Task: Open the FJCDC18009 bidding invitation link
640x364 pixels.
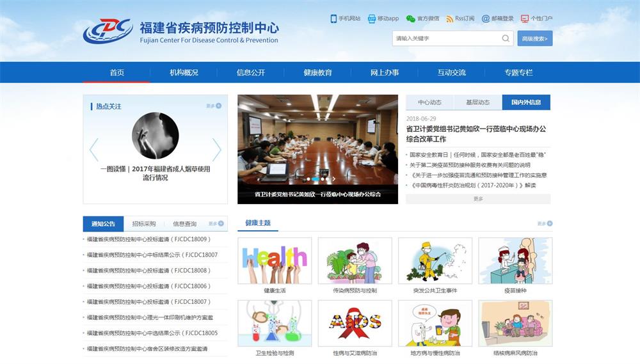Action: [149, 239]
